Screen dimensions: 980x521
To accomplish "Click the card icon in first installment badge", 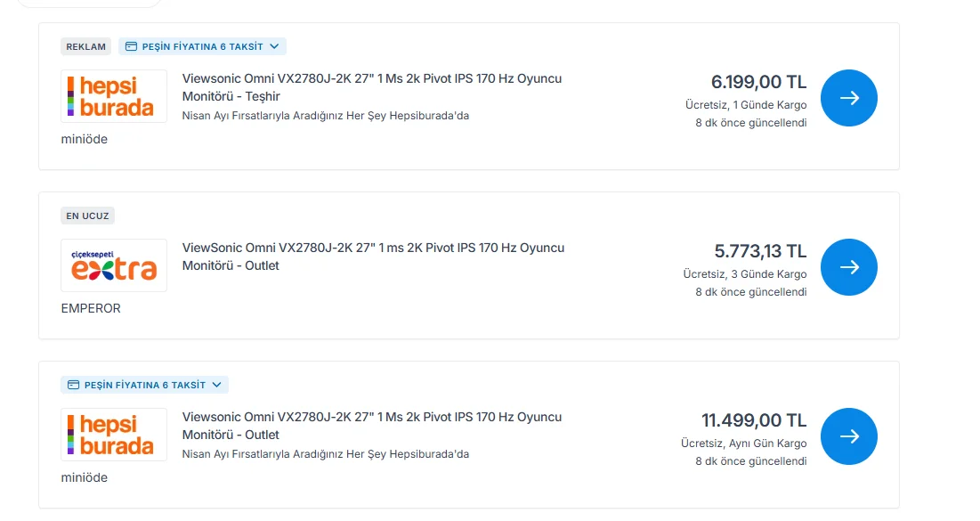I will tap(131, 46).
